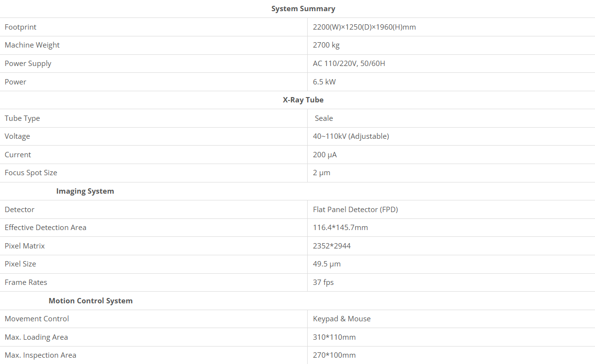Click the 37 fps frame rate value
Viewport: 595px width, 364px height.
point(323,282)
